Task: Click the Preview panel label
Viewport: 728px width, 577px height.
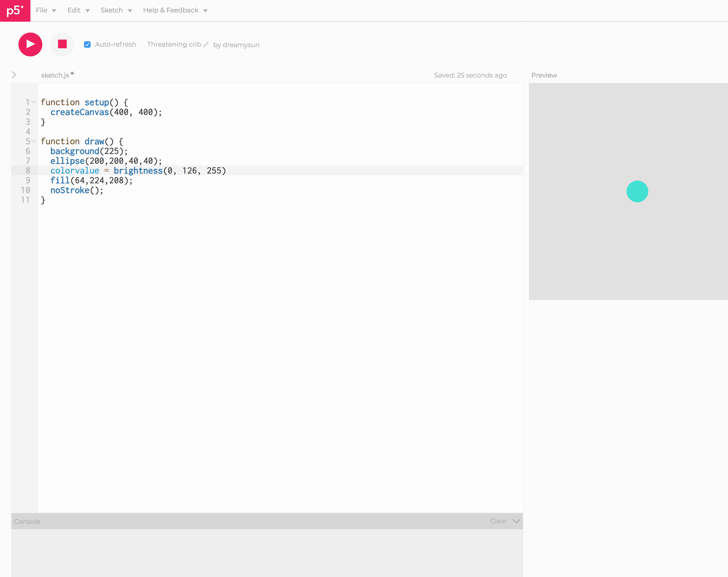Action: [x=544, y=75]
